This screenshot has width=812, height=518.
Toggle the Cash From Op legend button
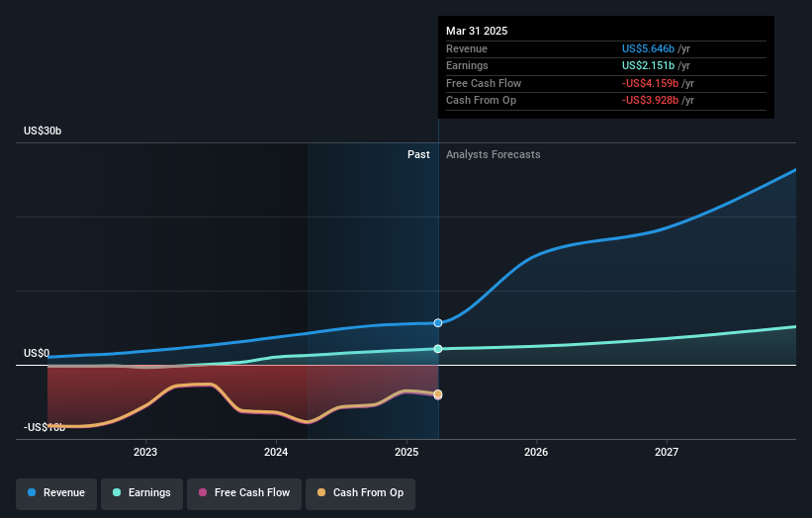pyautogui.click(x=360, y=493)
